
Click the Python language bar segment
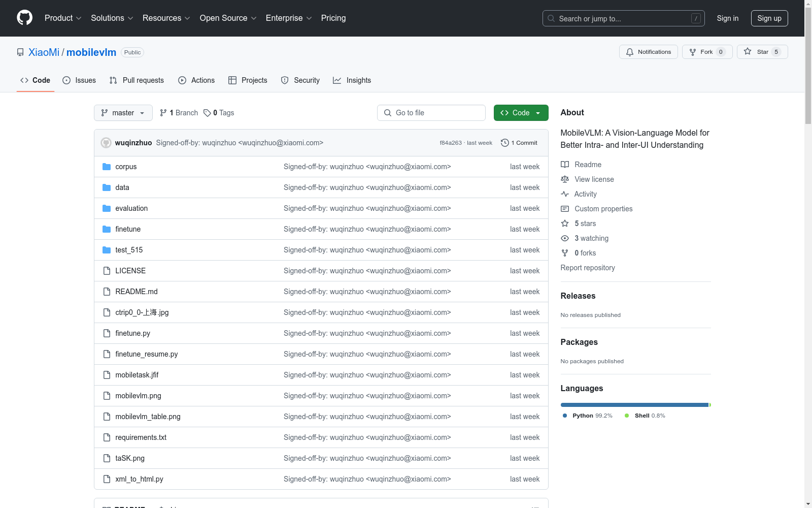[x=634, y=405]
